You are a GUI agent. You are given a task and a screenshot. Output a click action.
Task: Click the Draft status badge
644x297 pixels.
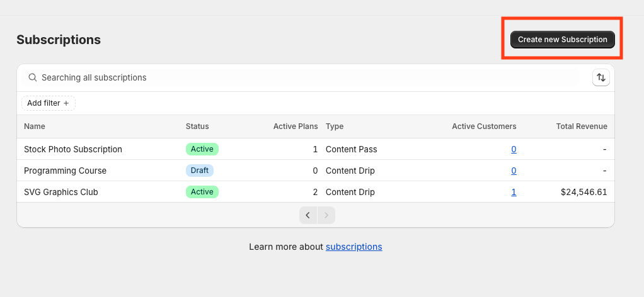coord(200,171)
